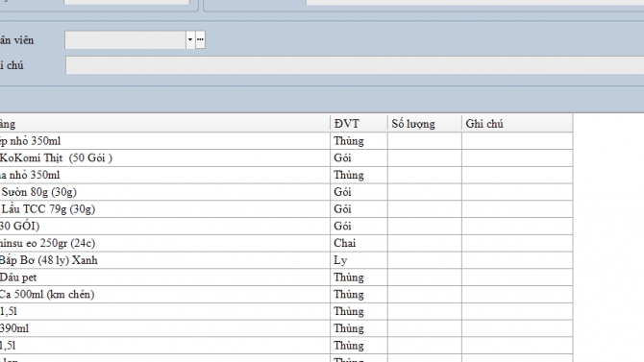Screen dimensions: 644x362
Task: Click into the nhân viên combo box field
Action: pos(125,39)
